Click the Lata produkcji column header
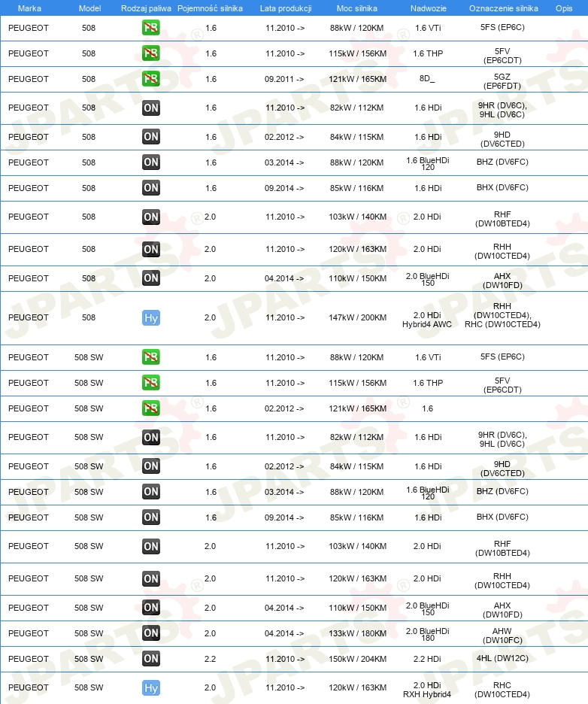588x704 pixels. [286, 8]
